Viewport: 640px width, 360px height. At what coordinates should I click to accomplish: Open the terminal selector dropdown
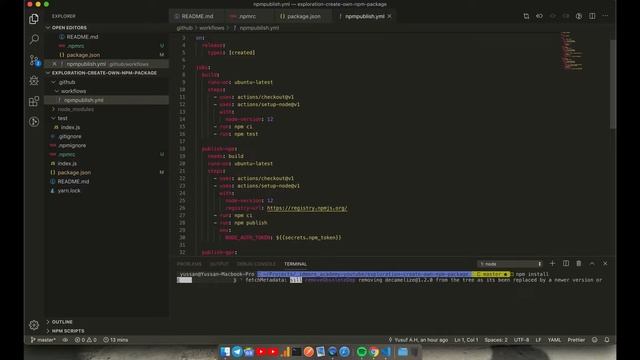coord(510,264)
